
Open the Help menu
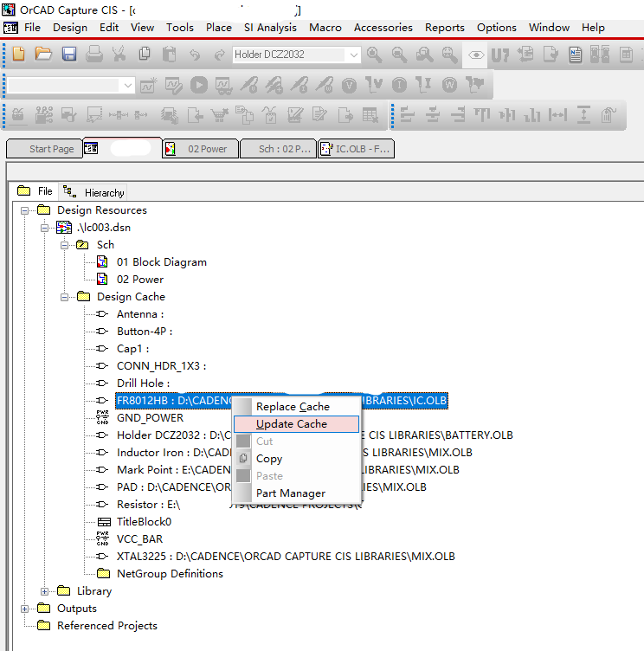coord(593,28)
